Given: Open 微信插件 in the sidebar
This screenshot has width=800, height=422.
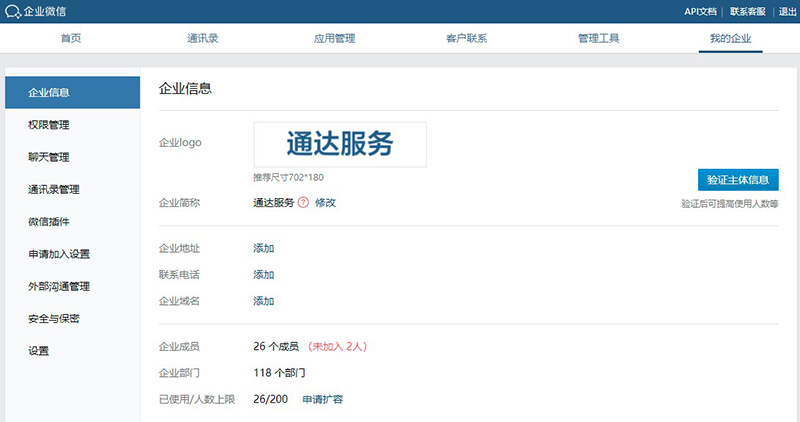Looking at the screenshot, I should (x=48, y=221).
